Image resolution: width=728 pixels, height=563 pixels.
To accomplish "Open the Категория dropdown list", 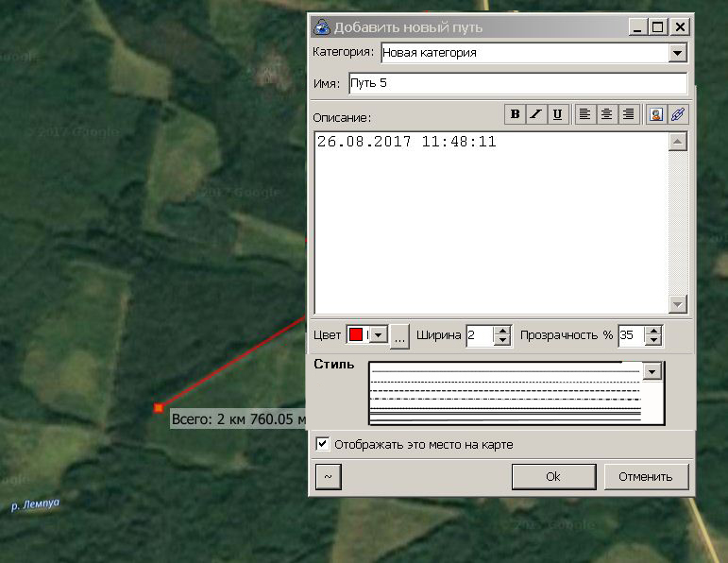I will (x=677, y=53).
